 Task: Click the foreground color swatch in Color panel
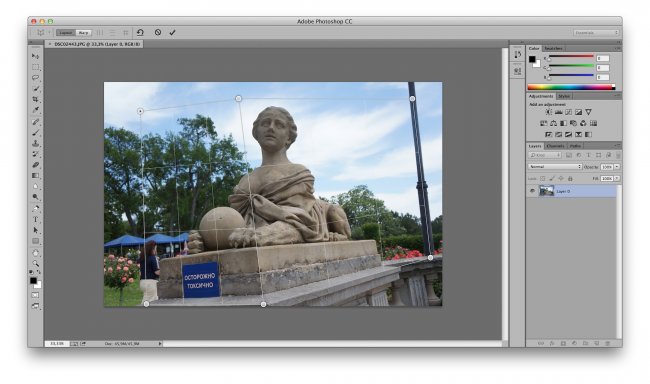[532, 59]
